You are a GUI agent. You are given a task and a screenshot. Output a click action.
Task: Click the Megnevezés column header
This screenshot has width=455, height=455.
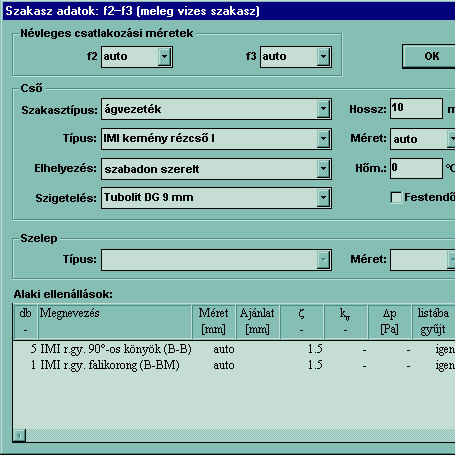point(115,321)
